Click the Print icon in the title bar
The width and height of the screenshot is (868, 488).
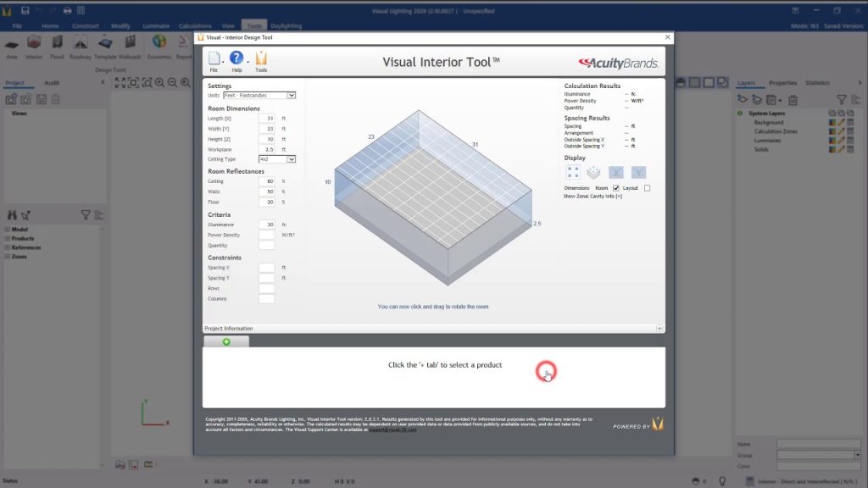click(x=67, y=10)
